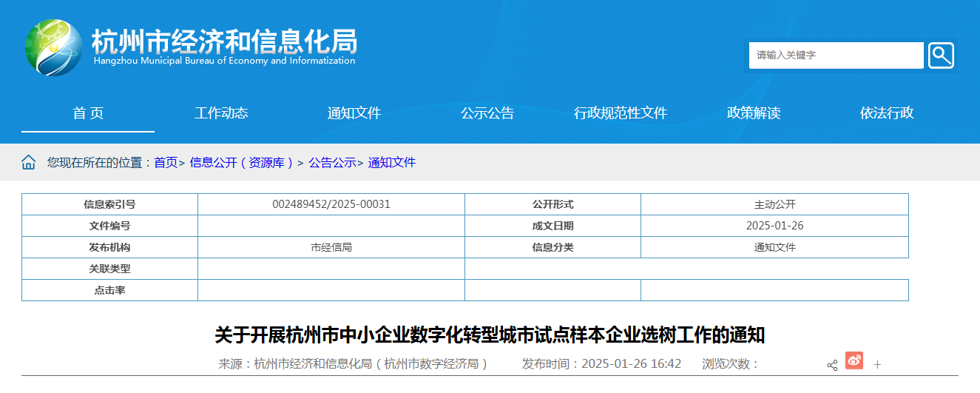Share article via the Weibo icon

click(x=854, y=361)
